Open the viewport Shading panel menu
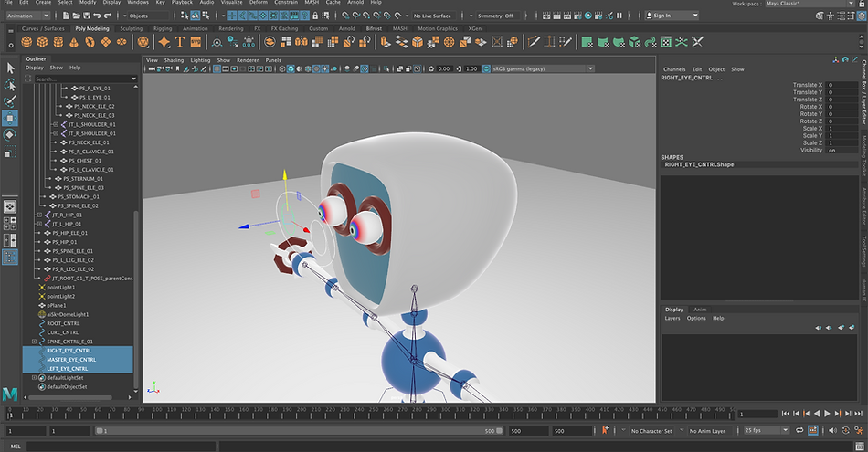Viewport: 868px width, 452px height. 174,60
